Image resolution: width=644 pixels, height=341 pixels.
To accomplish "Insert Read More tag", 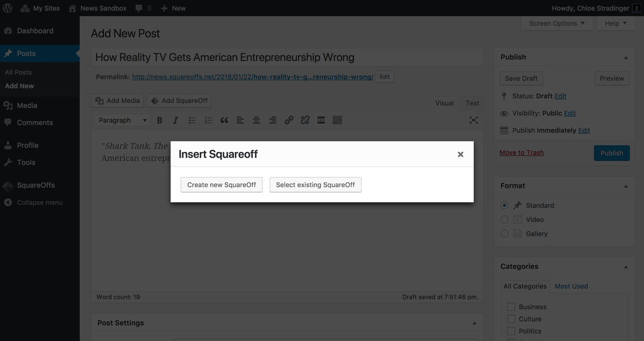I will (x=321, y=120).
